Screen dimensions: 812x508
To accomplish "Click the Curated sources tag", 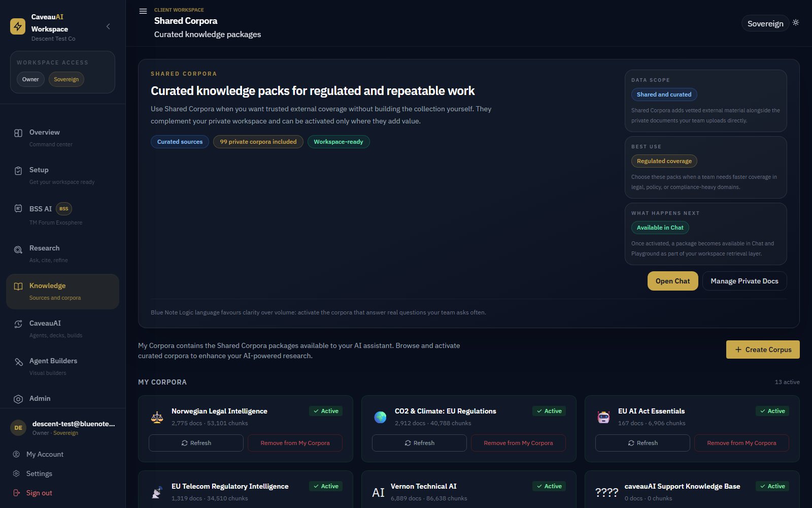I will [180, 142].
